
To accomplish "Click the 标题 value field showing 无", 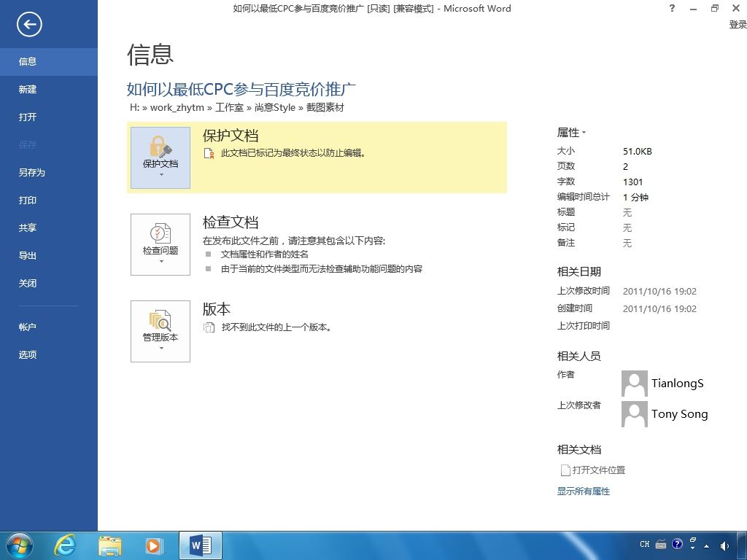I will [x=627, y=212].
